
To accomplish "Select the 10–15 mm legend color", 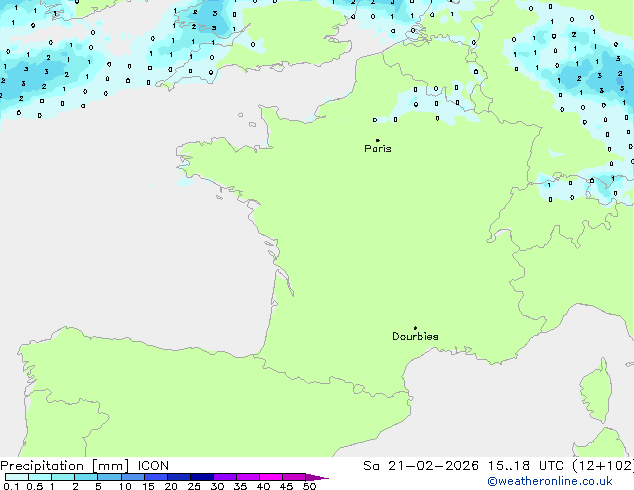I will coord(132,477).
